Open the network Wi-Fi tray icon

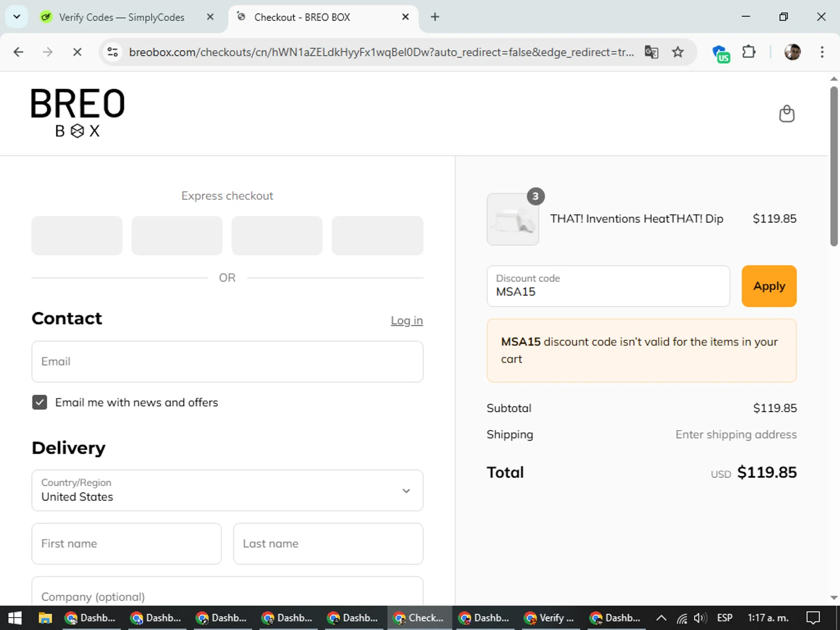coord(682,618)
